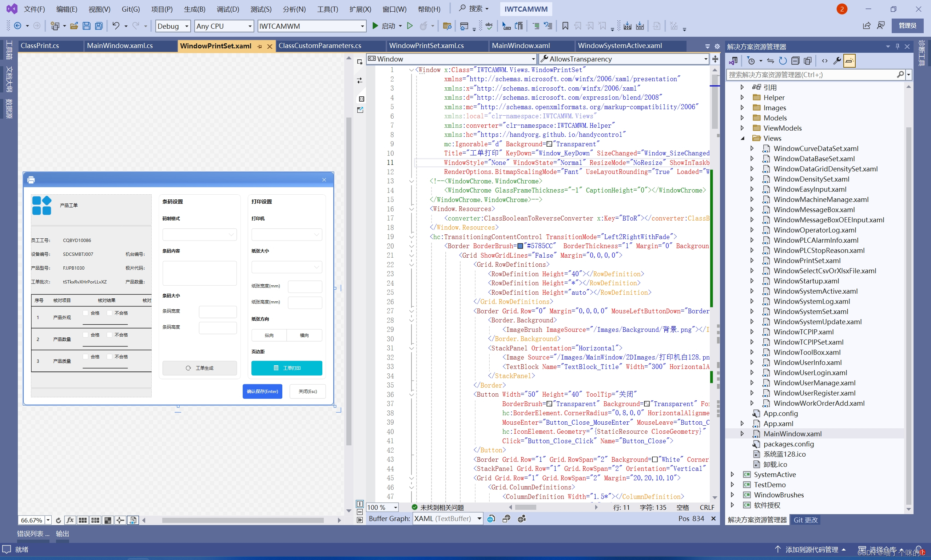Screen dimensions: 931x560
Task: Collapse the Views folder in Solution Explorer
Action: pyautogui.click(x=742, y=138)
